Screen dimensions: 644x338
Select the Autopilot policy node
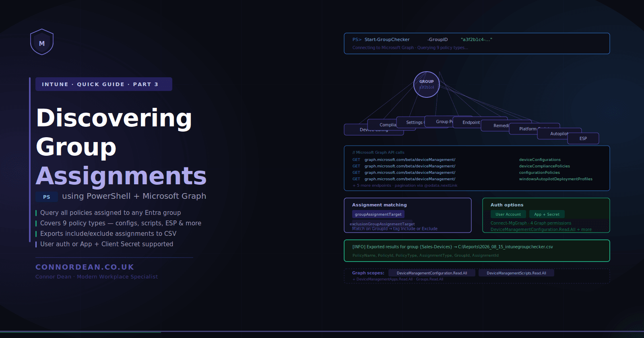pos(559,134)
